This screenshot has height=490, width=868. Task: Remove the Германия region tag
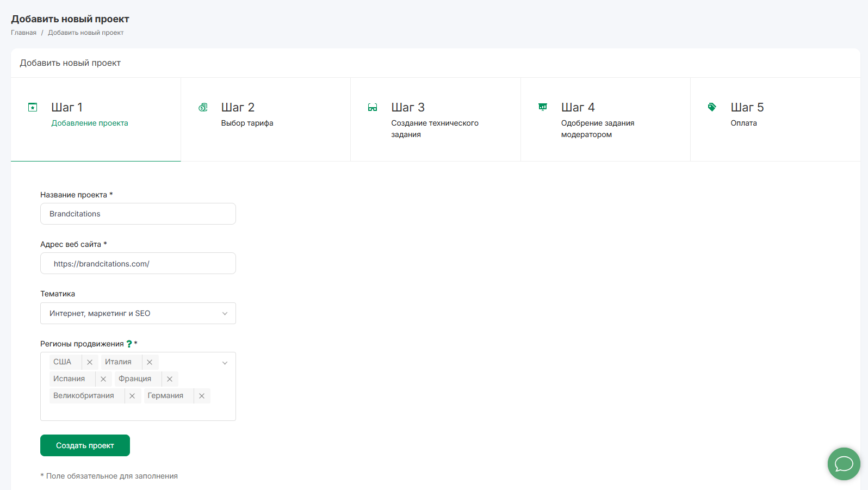pos(202,396)
